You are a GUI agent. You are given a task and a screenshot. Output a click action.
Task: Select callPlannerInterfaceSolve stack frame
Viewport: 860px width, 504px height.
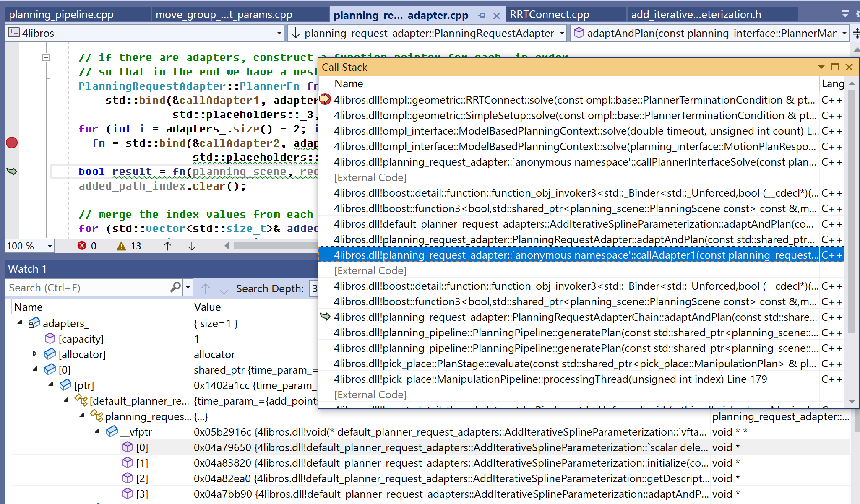(x=581, y=162)
